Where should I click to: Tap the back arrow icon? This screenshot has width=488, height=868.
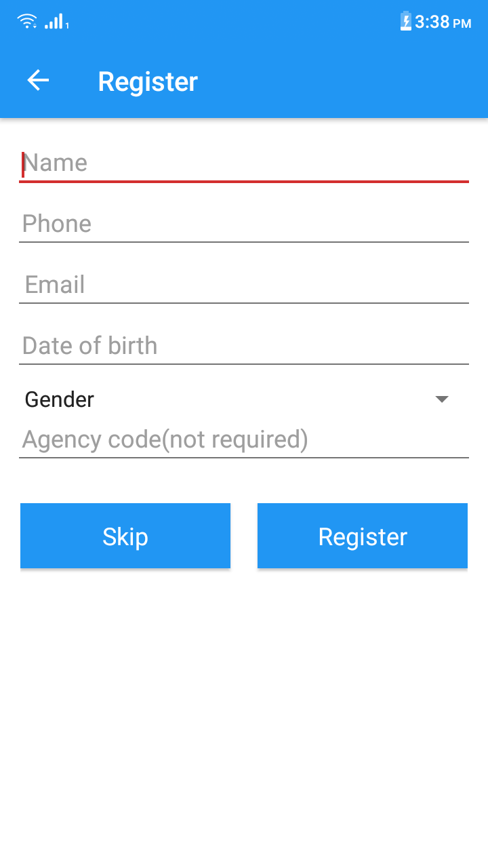38,81
